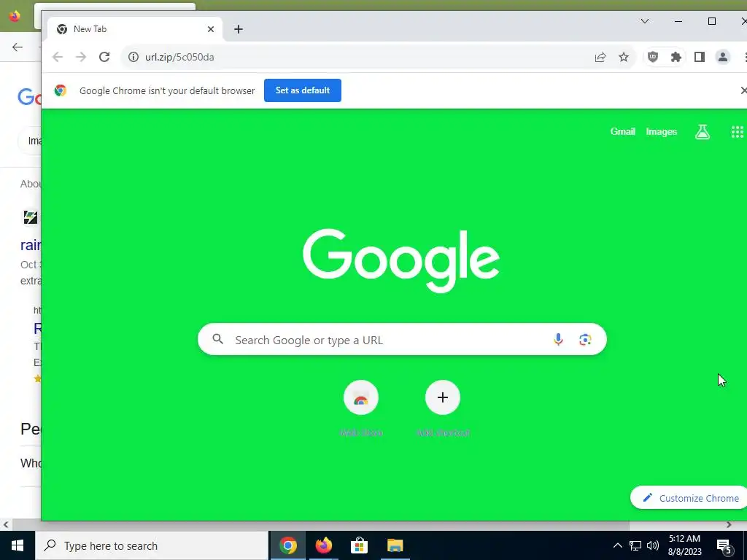This screenshot has height=560, width=747.
Task: Switch to Chrome in taskbar
Action: (287, 545)
